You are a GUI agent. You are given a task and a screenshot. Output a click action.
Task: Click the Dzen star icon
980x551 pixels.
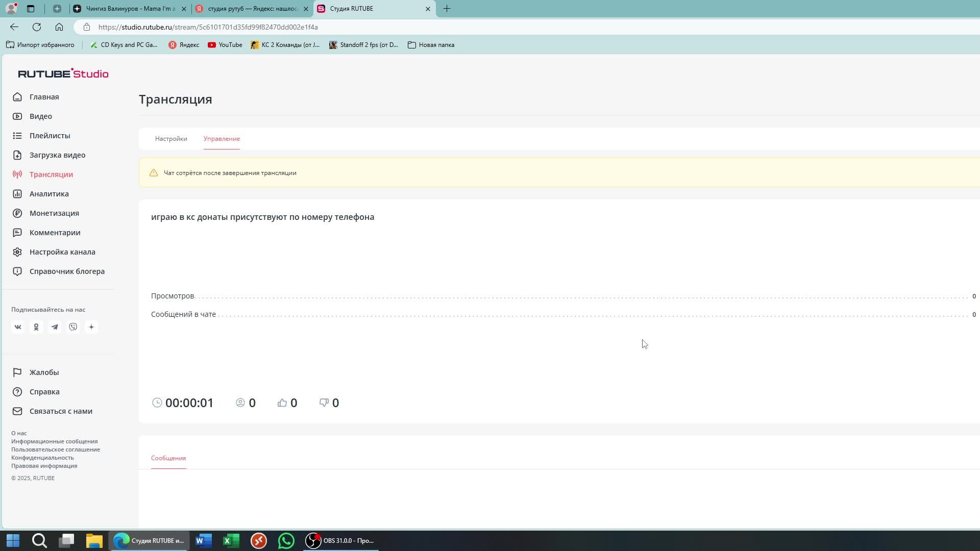[91, 327]
